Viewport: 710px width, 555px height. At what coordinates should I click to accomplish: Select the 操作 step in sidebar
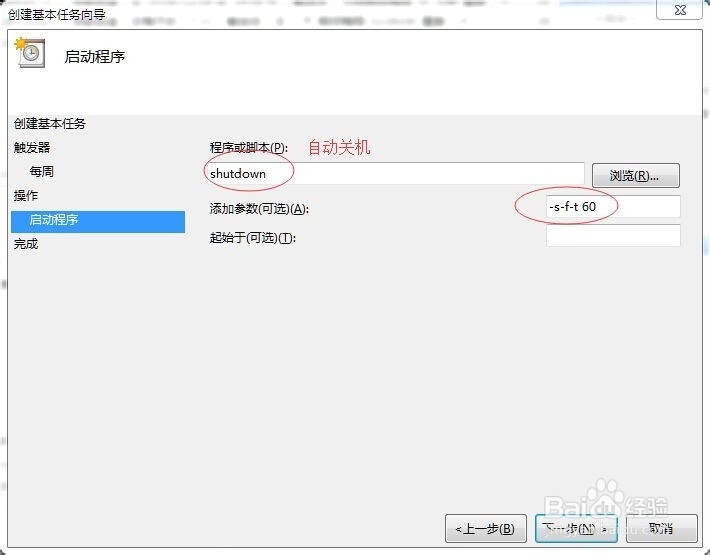[26, 196]
